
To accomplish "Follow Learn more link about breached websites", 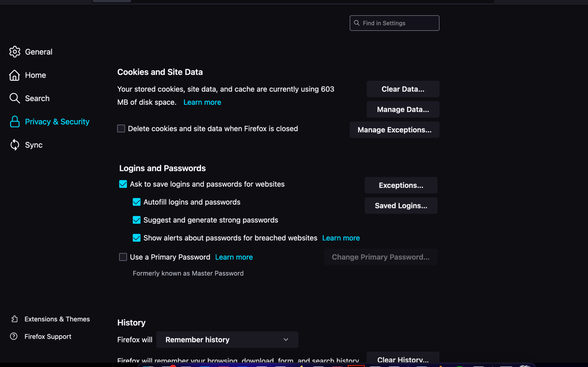I will click(x=341, y=238).
